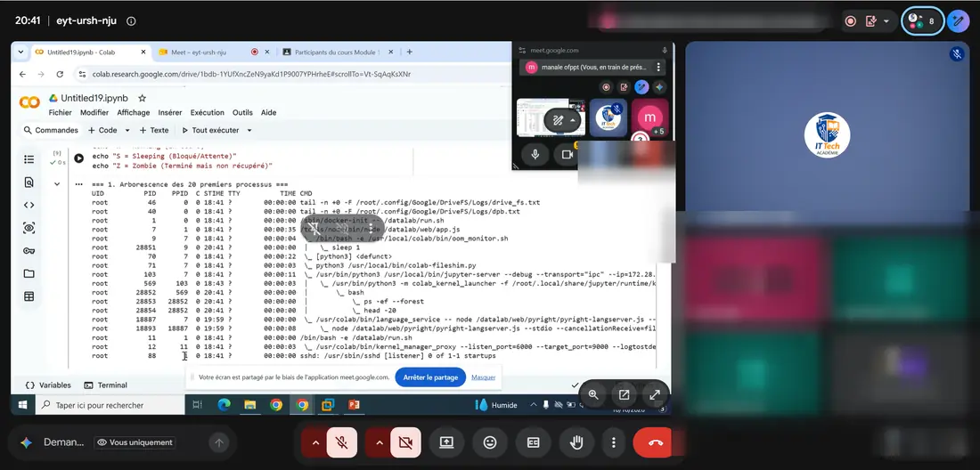
Task: Open Colab find and replace sidebar icon
Action: (x=29, y=182)
